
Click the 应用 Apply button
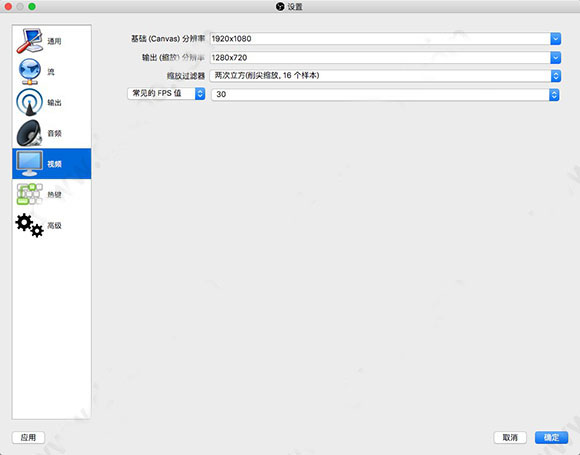28,438
